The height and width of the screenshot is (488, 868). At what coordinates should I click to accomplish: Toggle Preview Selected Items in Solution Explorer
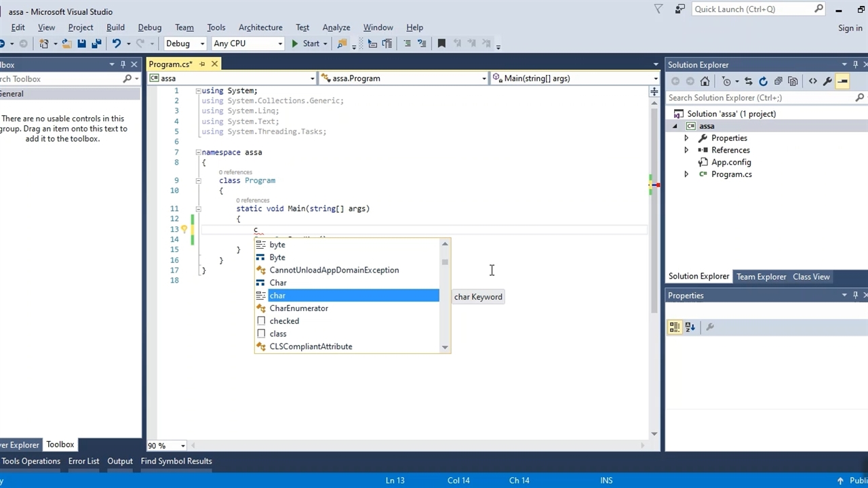point(842,81)
